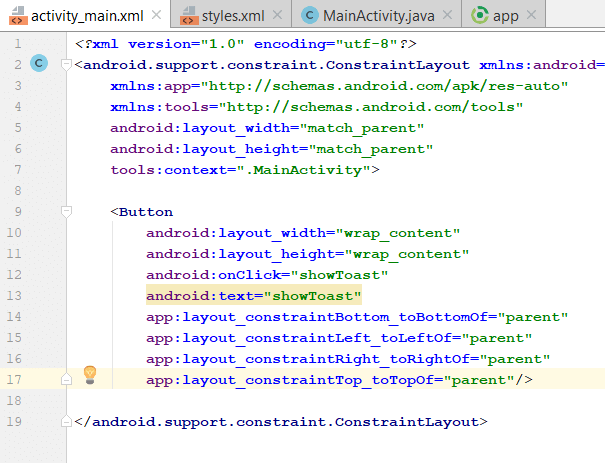Click android:layout_height="wrap_content" on line 11
The image size is (605, 463).
click(308, 254)
